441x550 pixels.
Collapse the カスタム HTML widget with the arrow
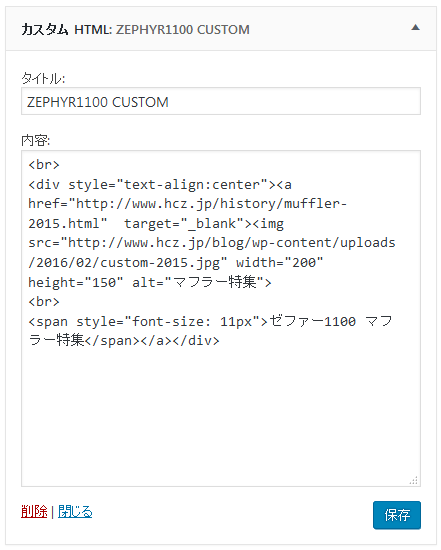(x=415, y=28)
